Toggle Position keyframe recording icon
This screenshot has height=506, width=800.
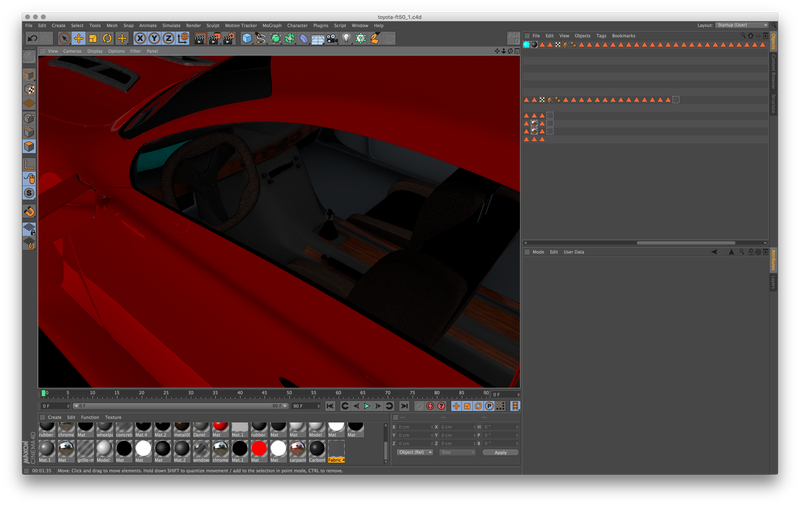[456, 406]
